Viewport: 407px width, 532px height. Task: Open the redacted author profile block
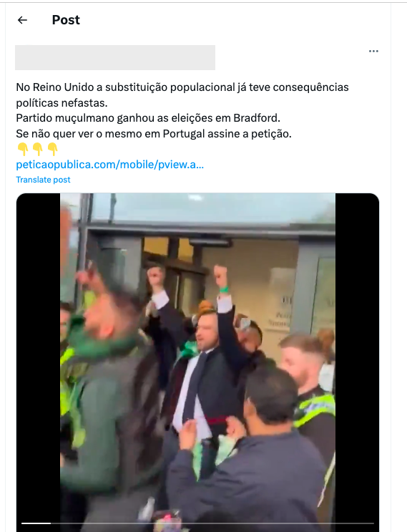pyautogui.click(x=115, y=58)
